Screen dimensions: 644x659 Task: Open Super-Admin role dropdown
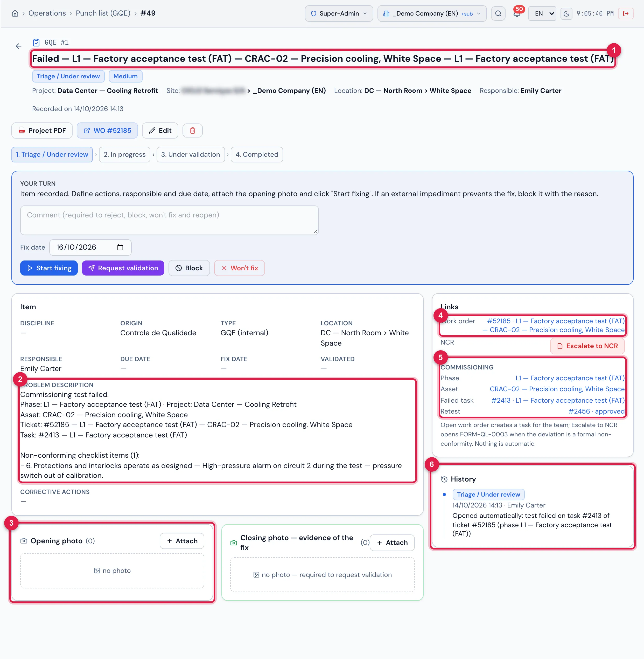click(339, 13)
